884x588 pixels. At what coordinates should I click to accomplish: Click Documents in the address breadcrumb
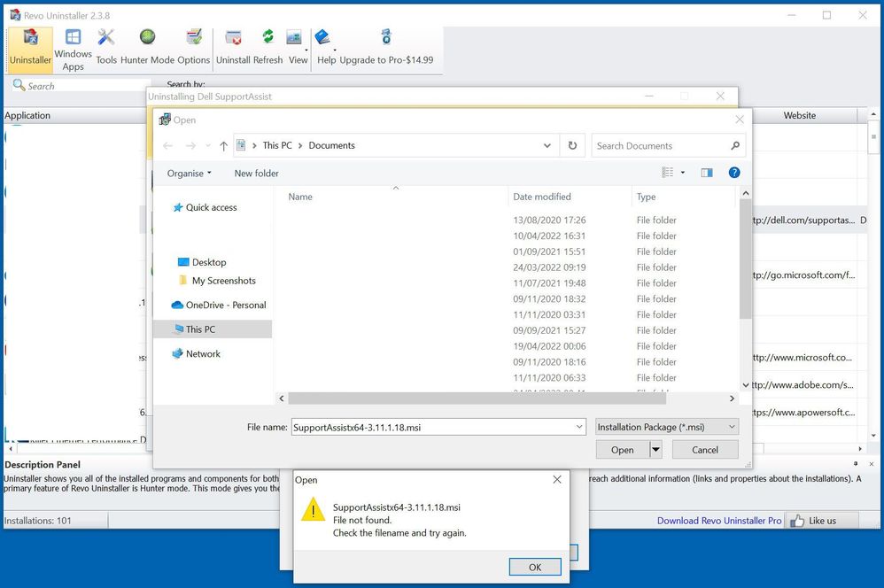click(331, 145)
